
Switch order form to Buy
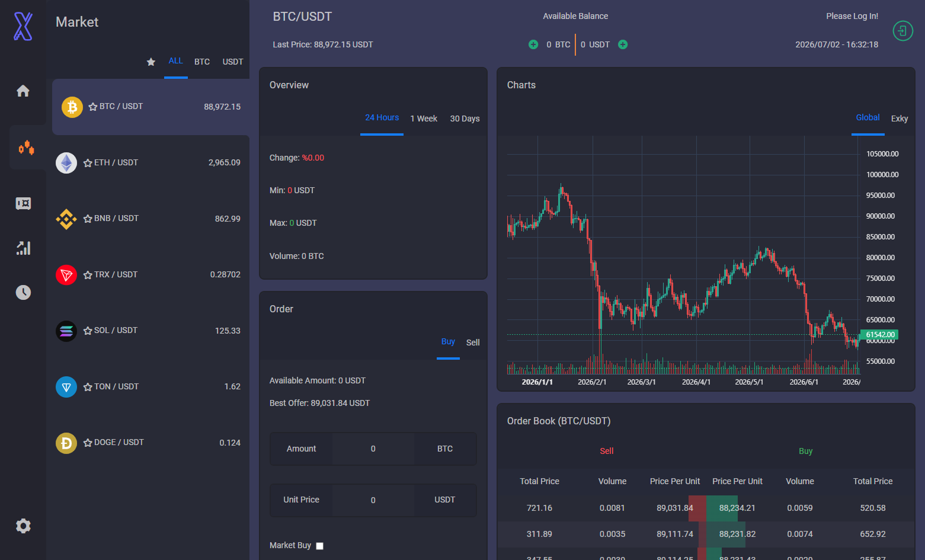[x=448, y=342]
